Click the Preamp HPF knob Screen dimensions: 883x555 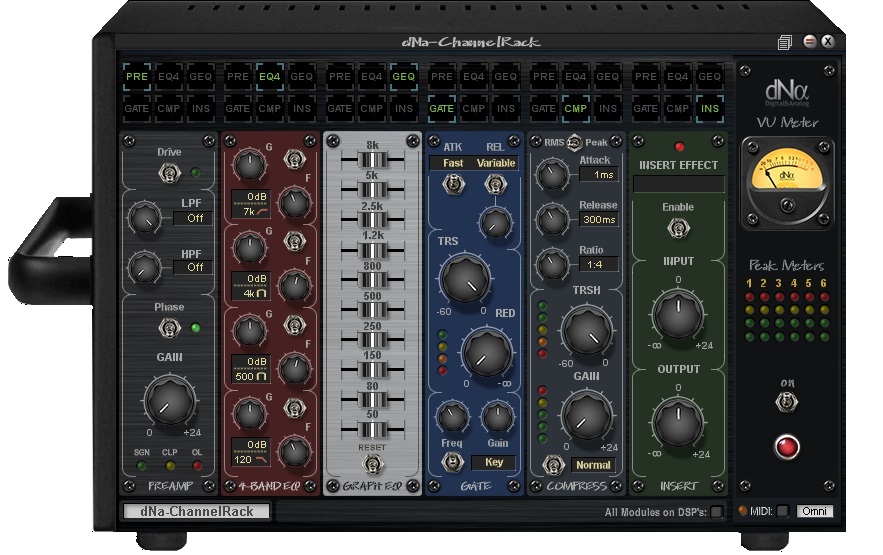point(145,267)
